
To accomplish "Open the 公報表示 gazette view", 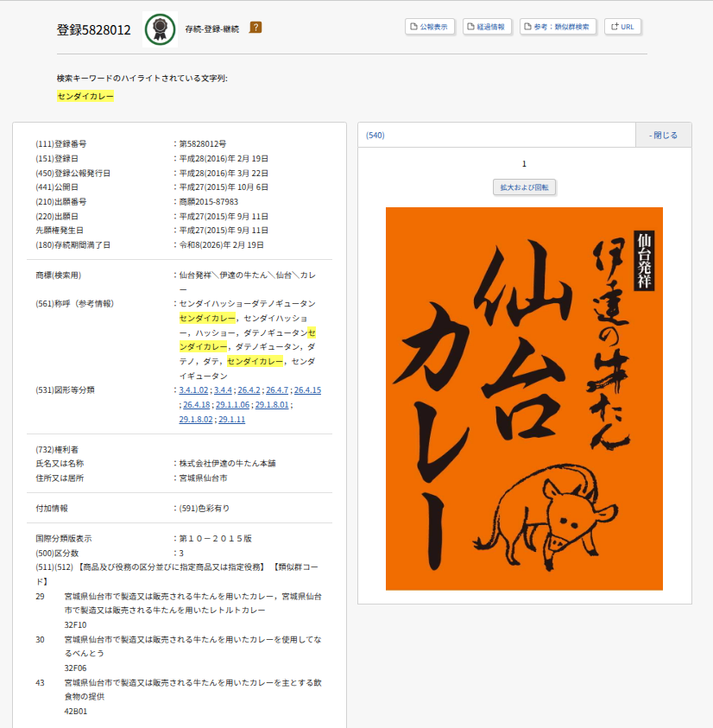I will point(431,27).
